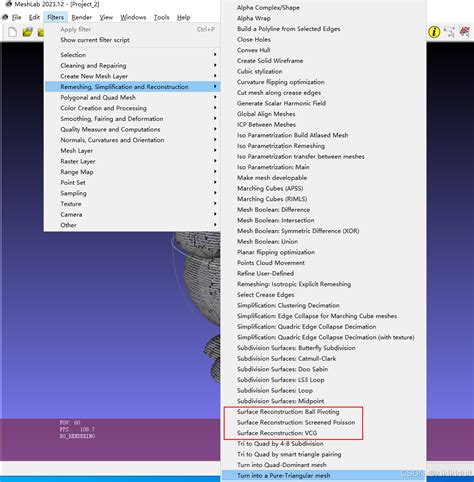The image size is (474, 482).
Task: Choose Surface Reconstruction: Ball Pivoting
Action: click(x=288, y=412)
